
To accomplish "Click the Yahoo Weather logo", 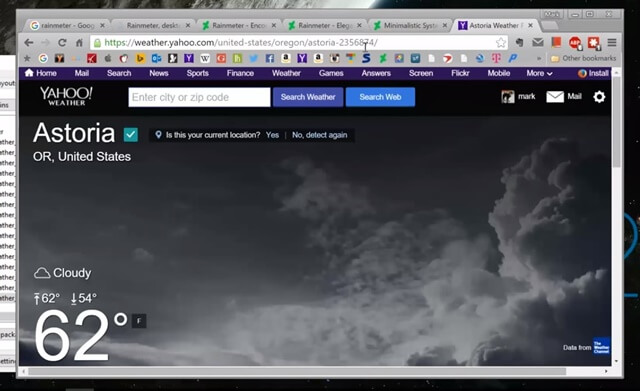I will 66,96.
